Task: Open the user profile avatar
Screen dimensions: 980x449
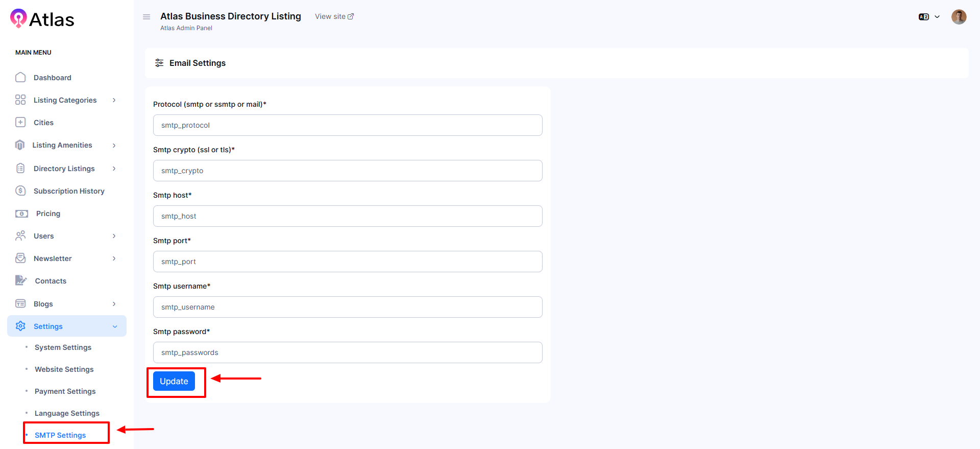Action: pos(959,17)
